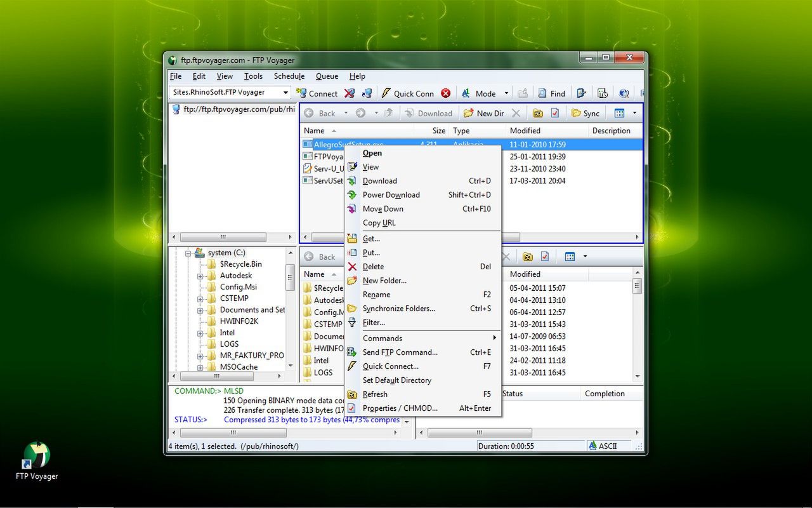Open the local view mode dropdown arrow
Viewport: 812px width, 508px height.
click(x=585, y=257)
